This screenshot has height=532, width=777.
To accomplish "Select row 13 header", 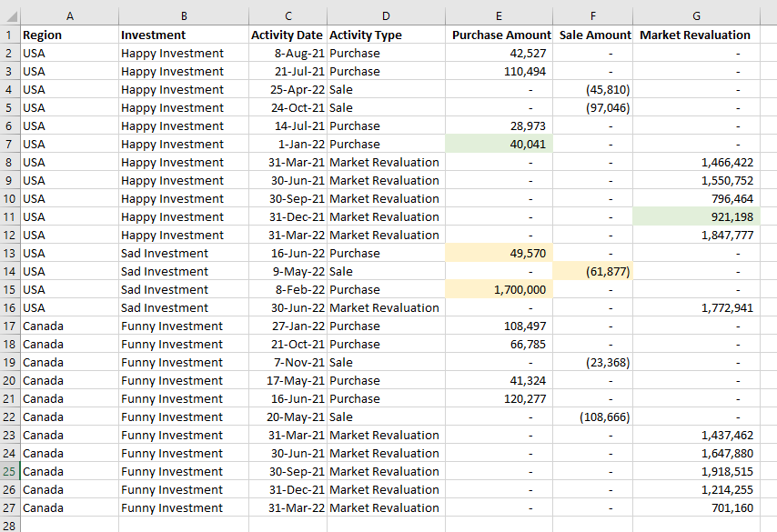I will (10, 253).
